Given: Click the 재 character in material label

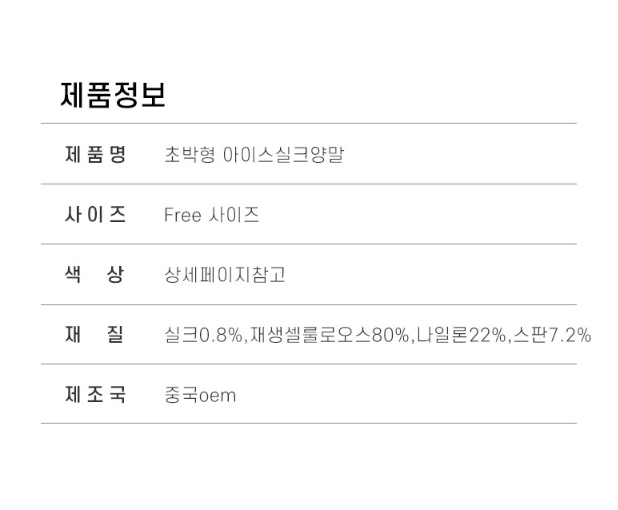Looking at the screenshot, I should click(73, 334).
